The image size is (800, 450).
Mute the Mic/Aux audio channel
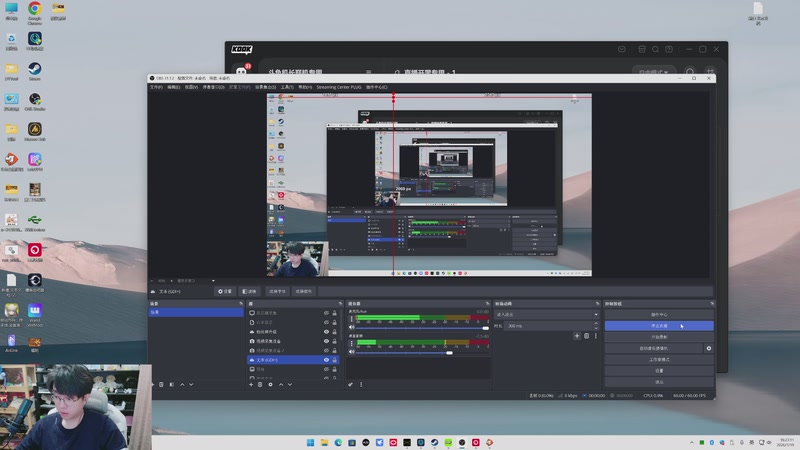pyautogui.click(x=352, y=328)
